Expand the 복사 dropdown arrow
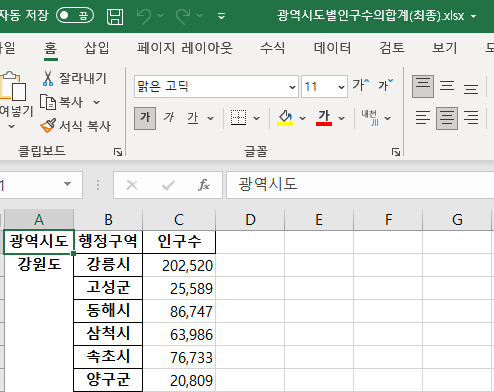Screen dimensions: 494x392 [96, 102]
